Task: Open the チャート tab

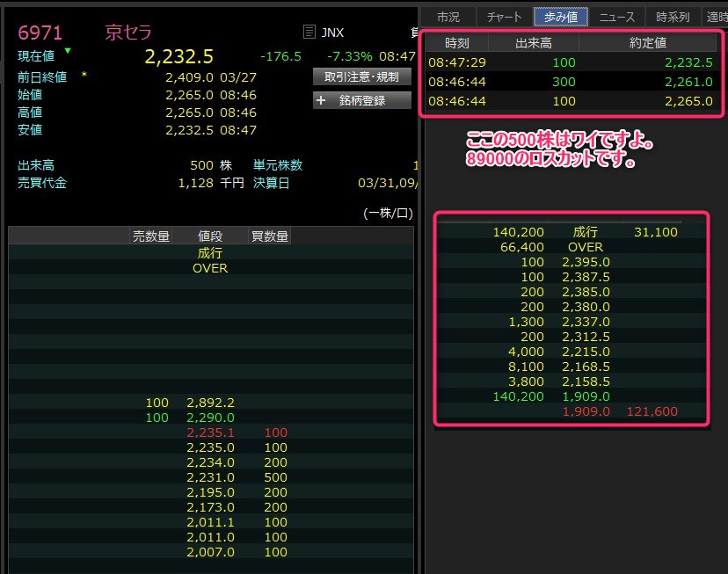Action: pyautogui.click(x=504, y=17)
